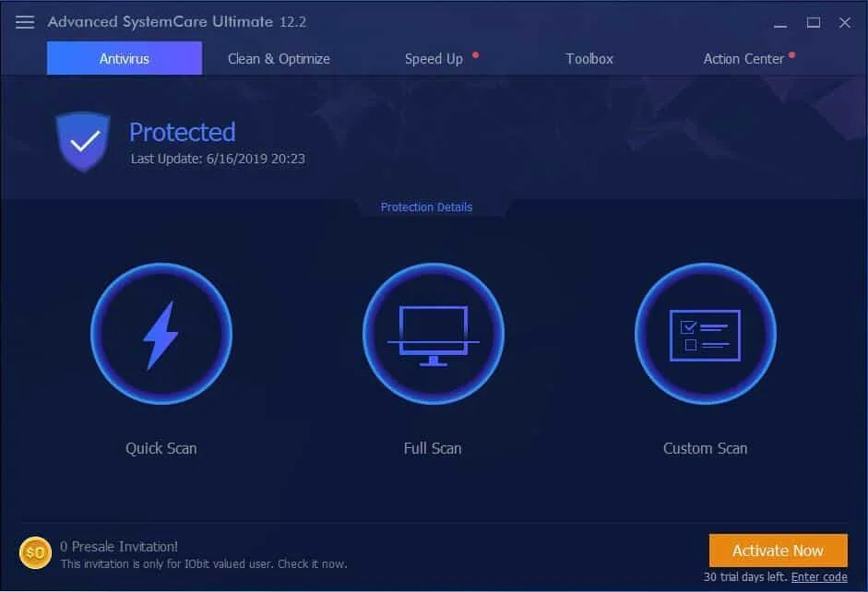Image resolution: width=868 pixels, height=592 pixels.
Task: Click the Last Update timestamp text
Action: [218, 159]
